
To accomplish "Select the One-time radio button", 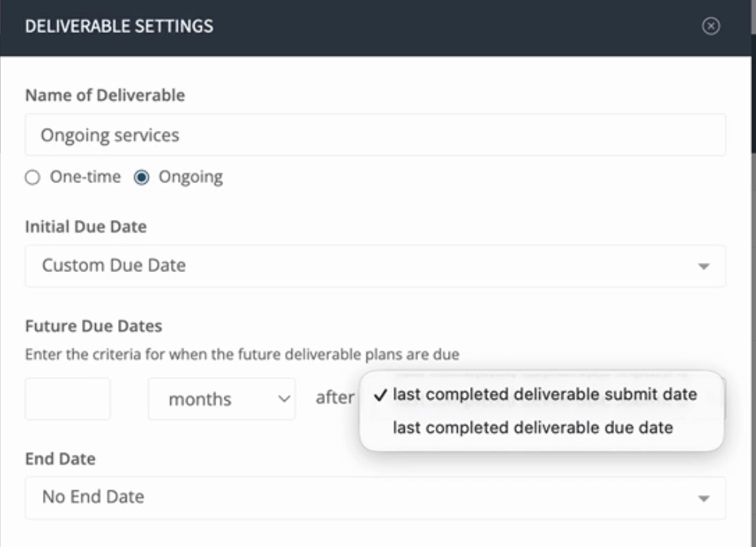I will point(32,177).
